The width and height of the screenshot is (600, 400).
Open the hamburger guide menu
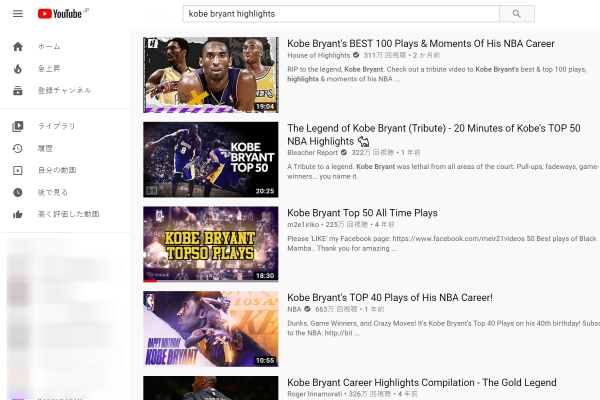(x=18, y=14)
